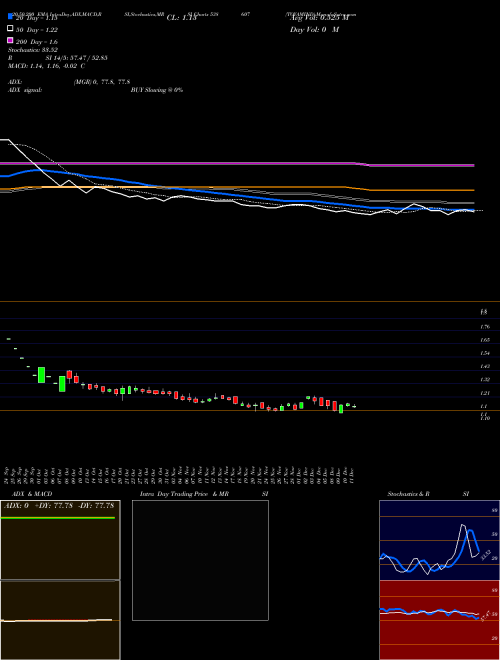Click the blue Stochastics chart panel
This screenshot has width=500, height=660.
(x=439, y=540)
